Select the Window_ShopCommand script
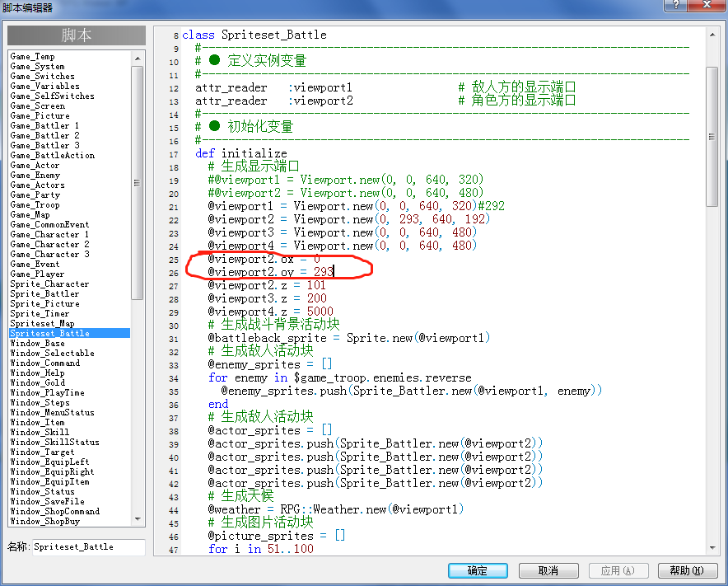 (x=55, y=511)
